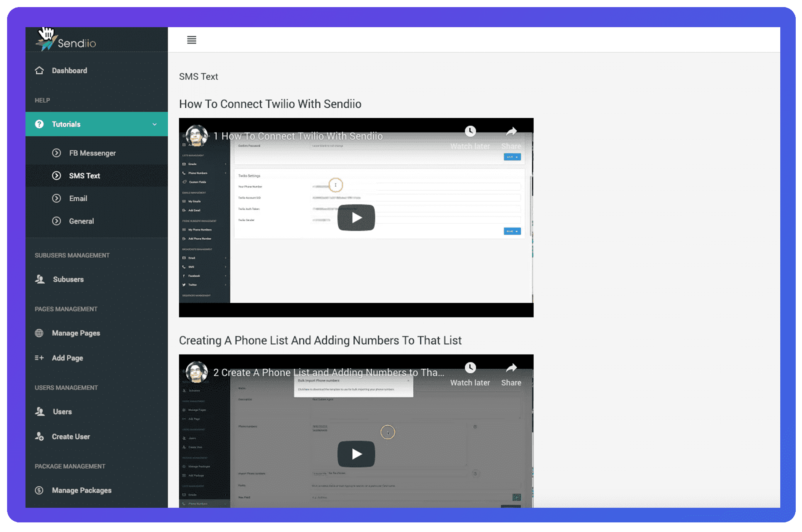802x532 pixels.
Task: Click Share arrow on first video
Action: point(511,132)
